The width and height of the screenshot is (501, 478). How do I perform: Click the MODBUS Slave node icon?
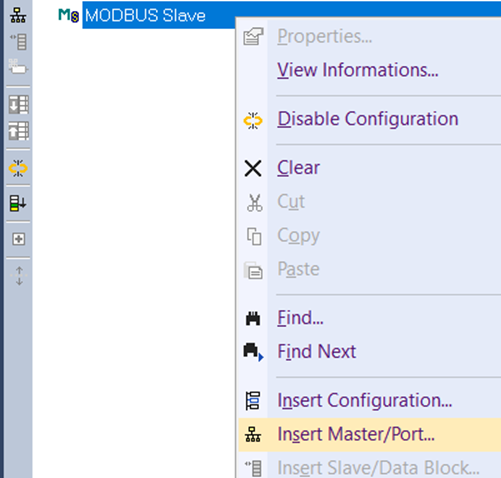pos(69,15)
